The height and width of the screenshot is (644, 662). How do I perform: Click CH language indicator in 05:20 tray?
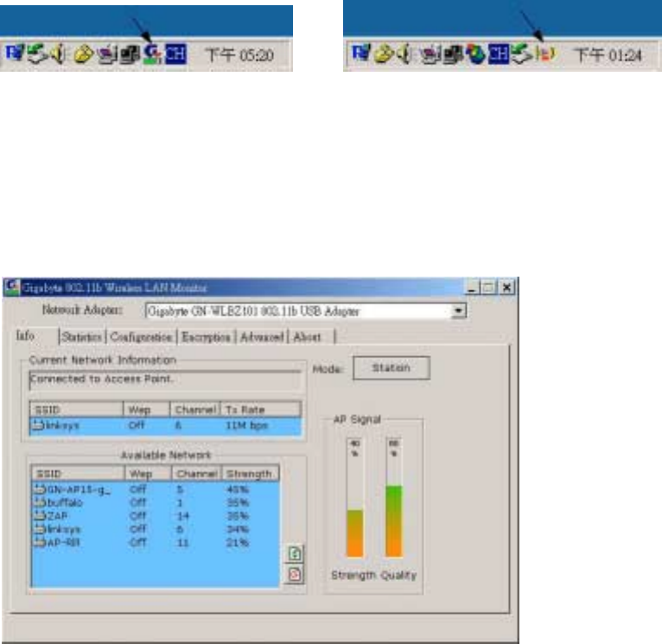175,54
